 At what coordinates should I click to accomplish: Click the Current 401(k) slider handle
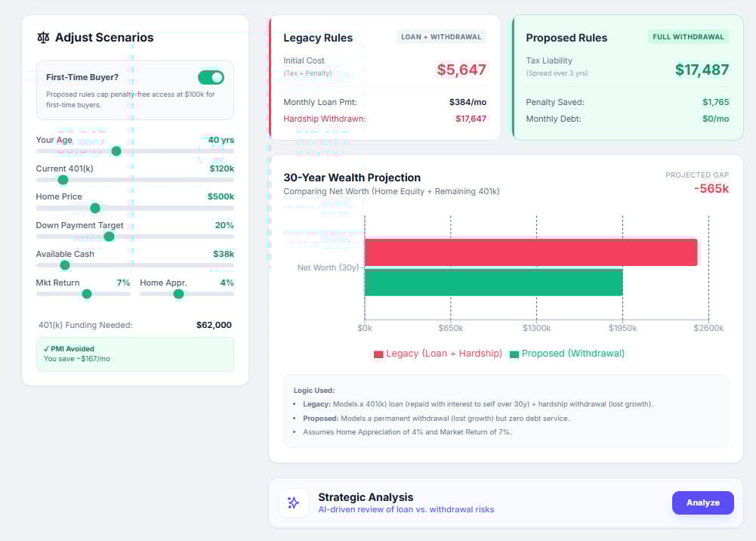tap(63, 180)
